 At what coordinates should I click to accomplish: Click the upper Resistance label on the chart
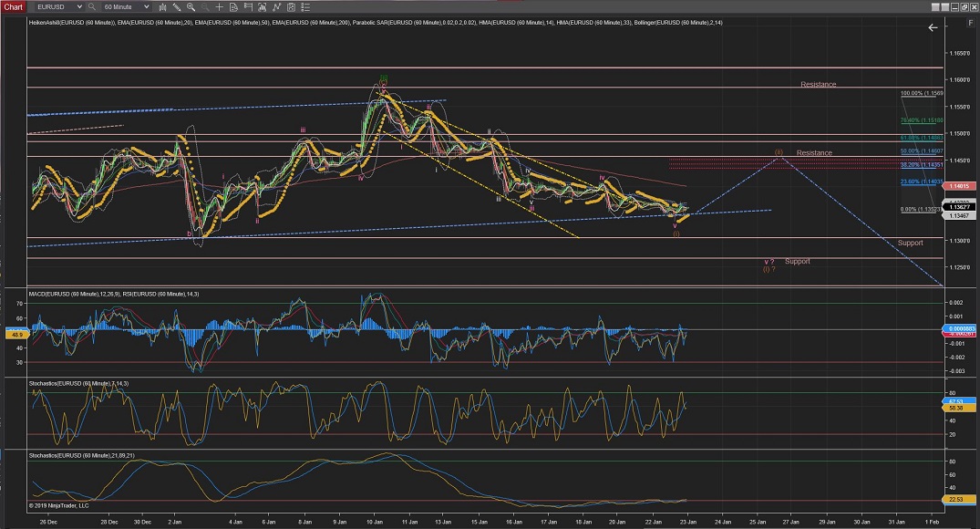(818, 85)
